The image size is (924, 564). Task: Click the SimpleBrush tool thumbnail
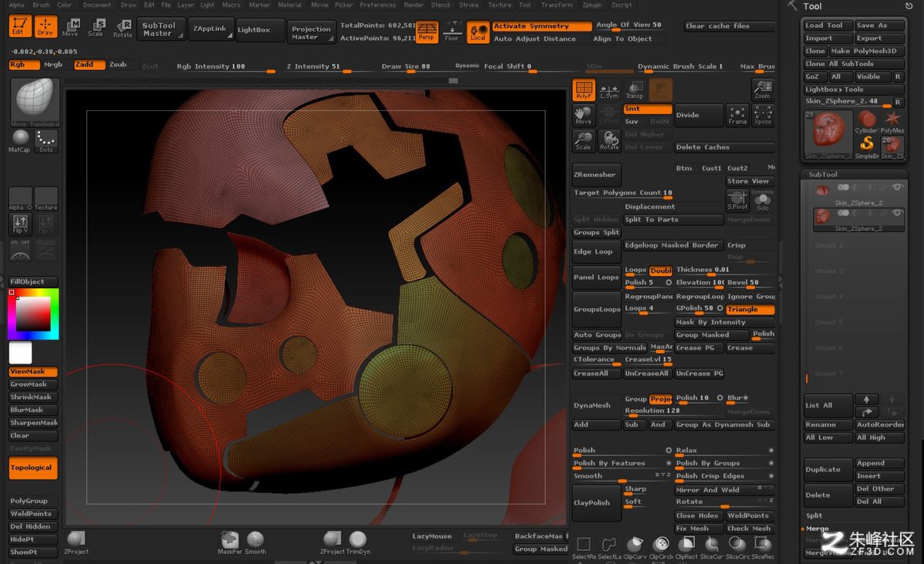(x=867, y=146)
